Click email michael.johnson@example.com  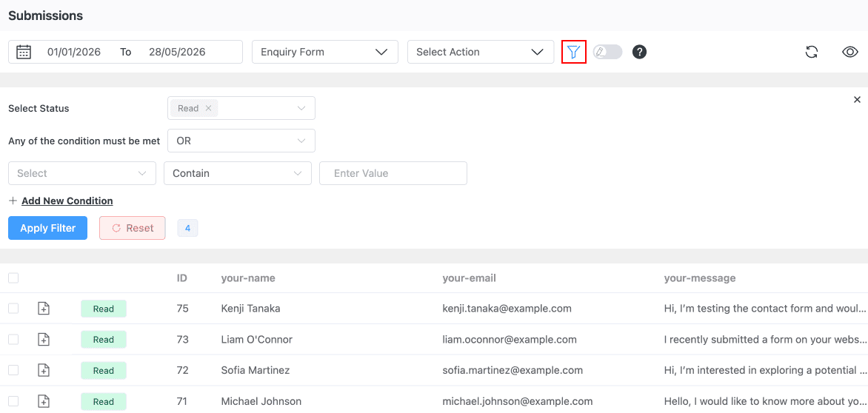click(x=518, y=401)
